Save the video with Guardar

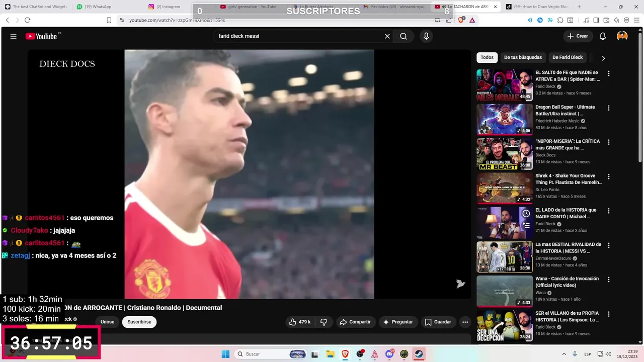click(438, 322)
